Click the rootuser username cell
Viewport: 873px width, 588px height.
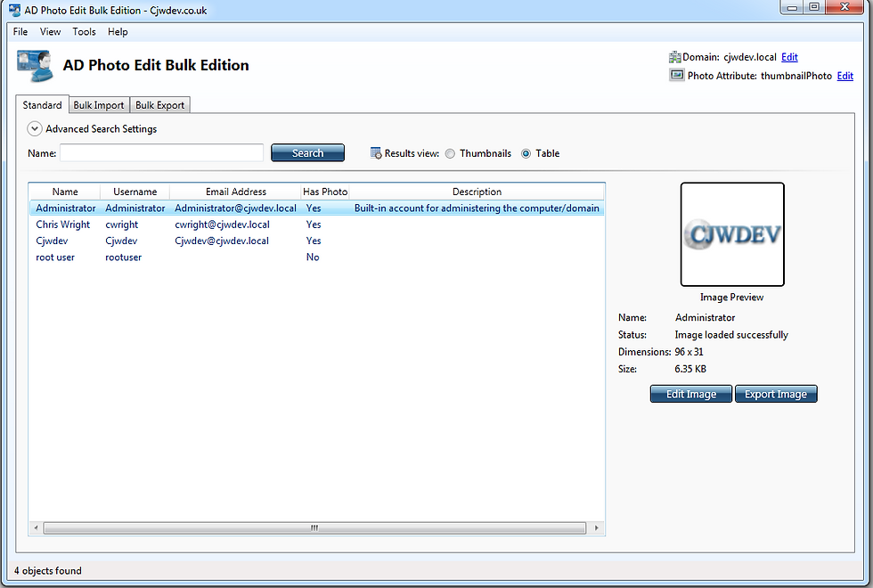(x=124, y=257)
